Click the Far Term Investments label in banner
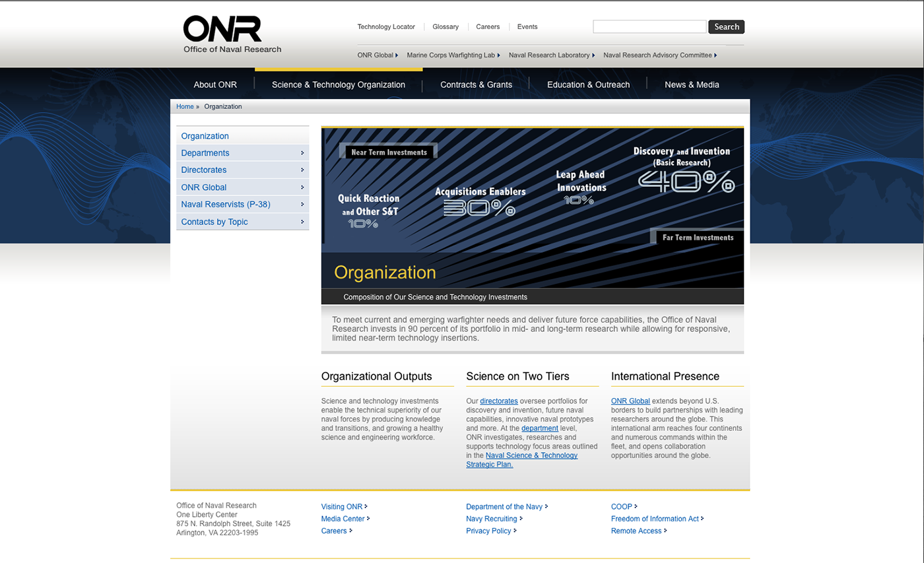The image size is (924, 563). pyautogui.click(x=698, y=237)
